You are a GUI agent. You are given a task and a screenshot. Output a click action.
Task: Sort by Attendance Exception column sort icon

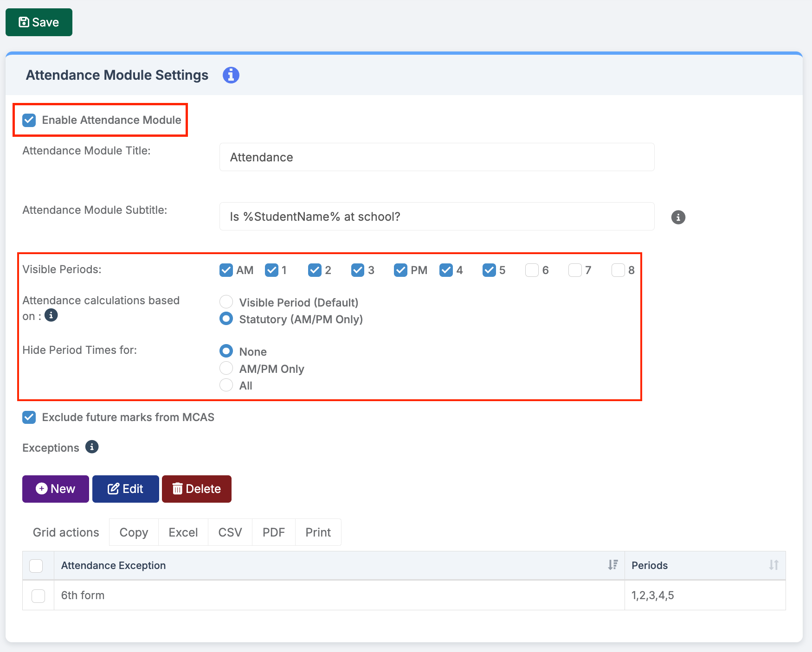coord(613,565)
